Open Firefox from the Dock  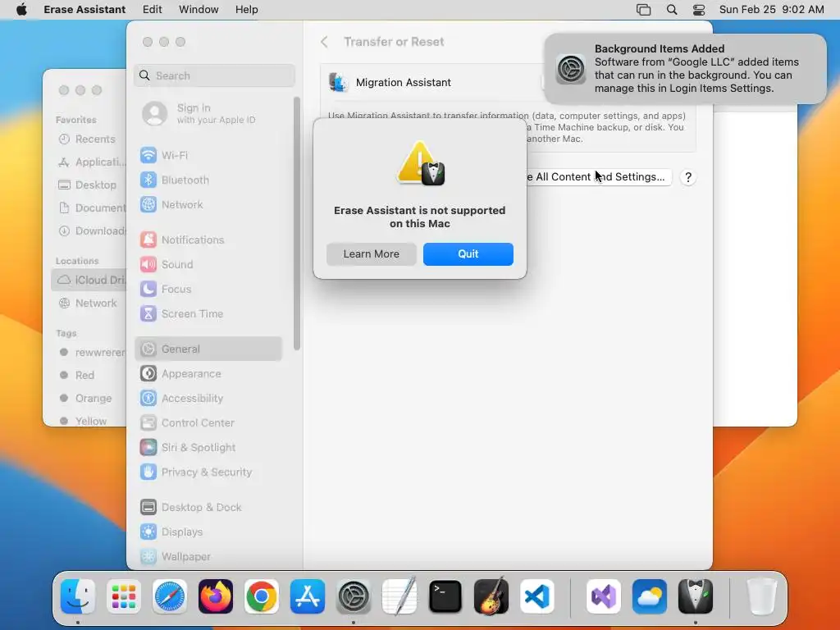point(216,596)
